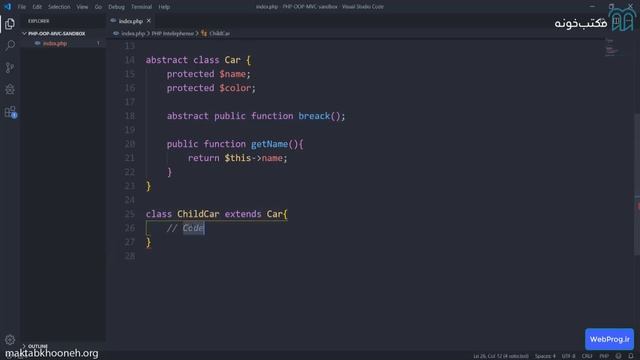Change the Spaces: 4 indentation setting
This screenshot has height=360, width=640.
(545, 356)
